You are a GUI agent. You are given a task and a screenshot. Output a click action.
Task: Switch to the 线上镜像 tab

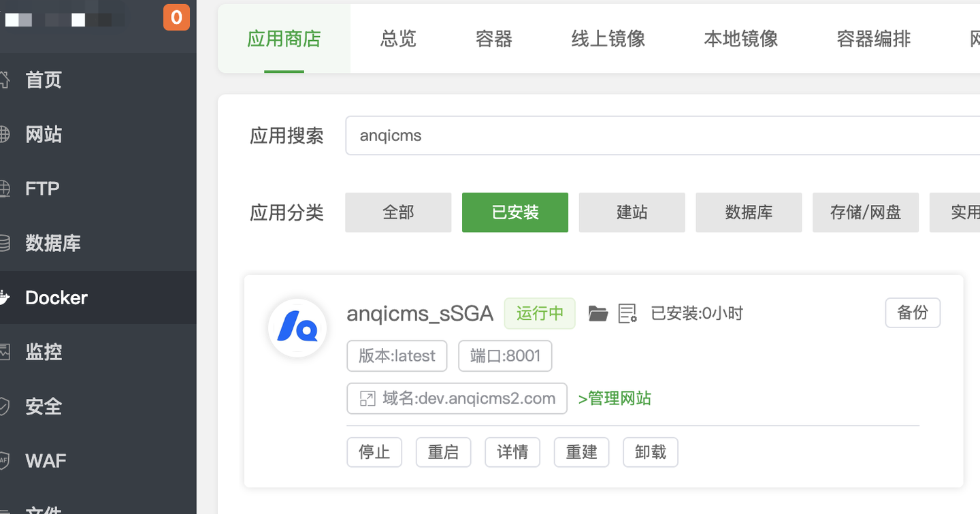[x=608, y=39]
